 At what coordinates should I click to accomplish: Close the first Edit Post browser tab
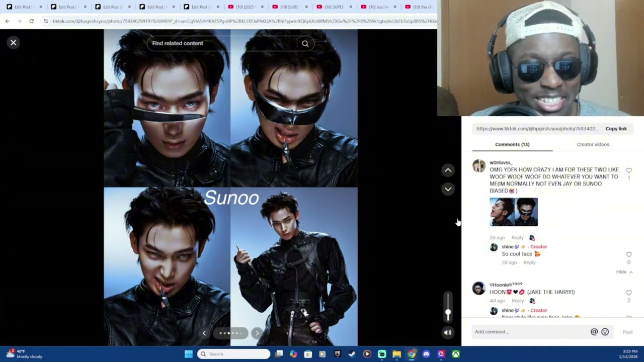pyautogui.click(x=41, y=7)
